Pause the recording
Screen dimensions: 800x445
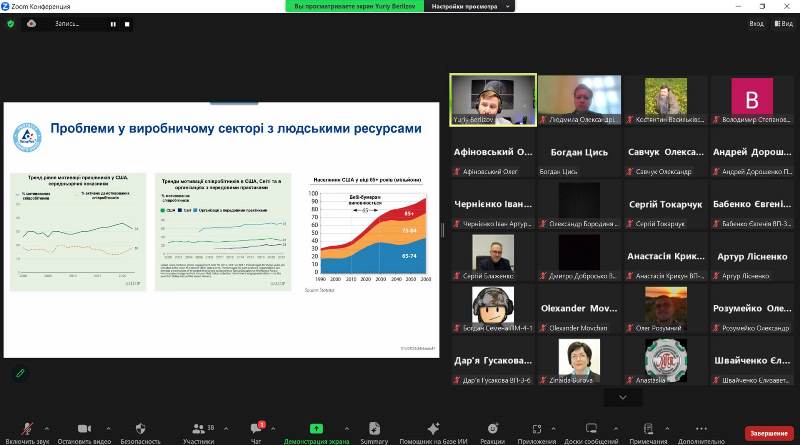pyautogui.click(x=113, y=24)
